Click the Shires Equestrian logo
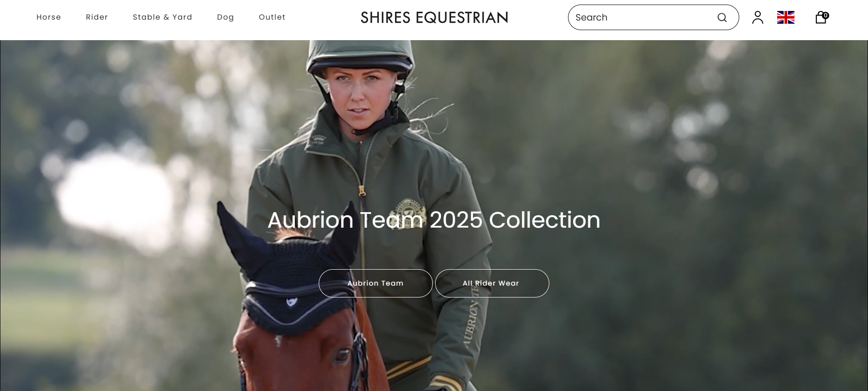Viewport: 868px width, 391px height. coord(434,17)
